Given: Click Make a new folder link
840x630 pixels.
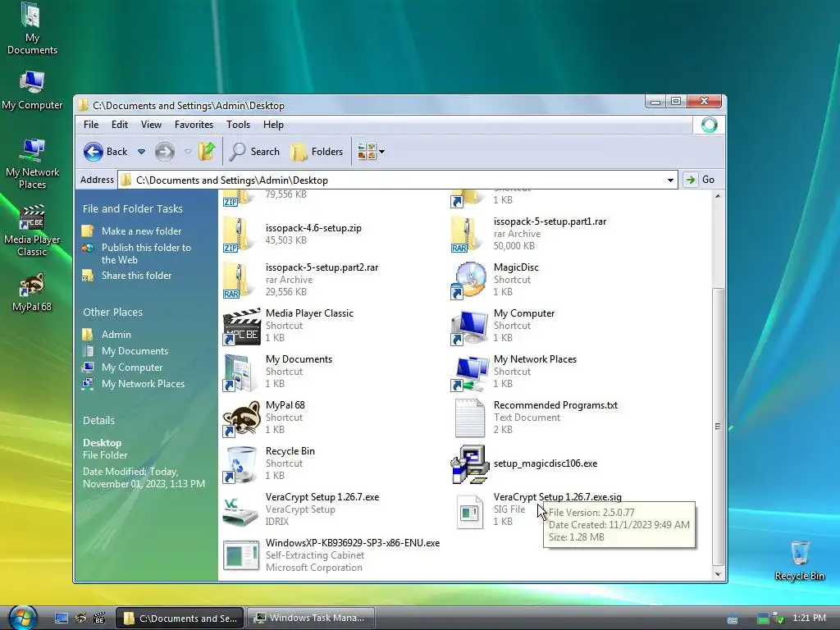Looking at the screenshot, I should [141, 231].
